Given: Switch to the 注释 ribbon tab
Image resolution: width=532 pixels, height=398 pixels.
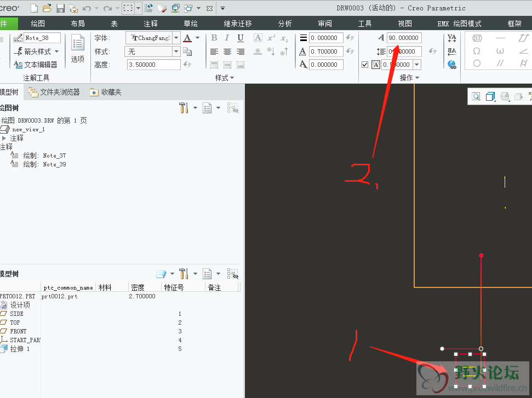Looking at the screenshot, I should 151,24.
